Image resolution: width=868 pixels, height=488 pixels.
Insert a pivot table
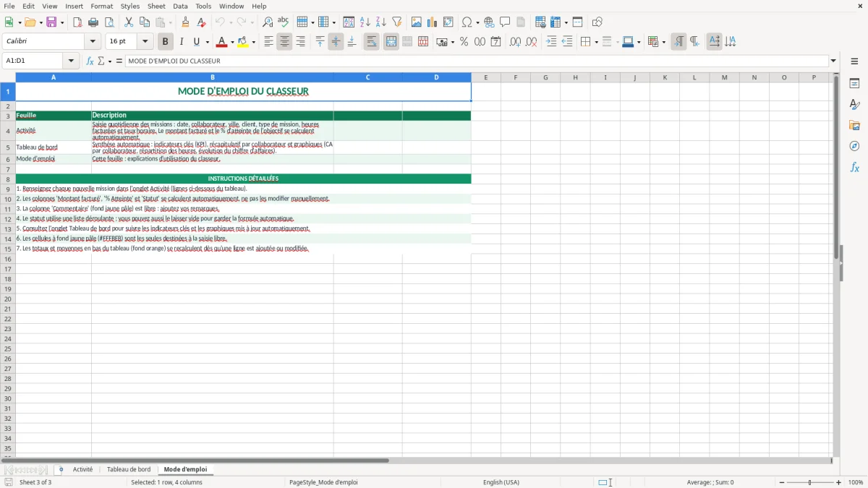[x=448, y=22]
